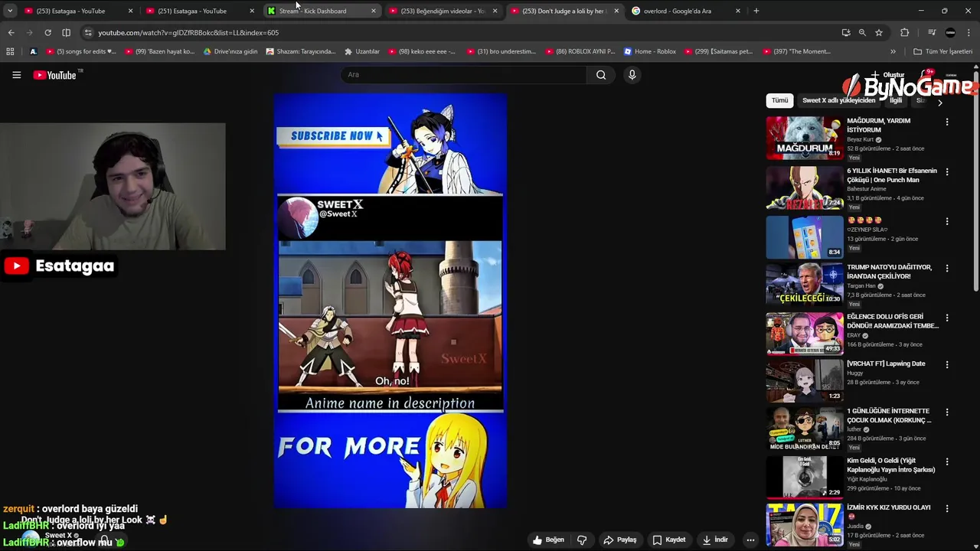Viewport: 980px width, 551px height.
Task: Reload the page in Chrome
Action: point(47,32)
